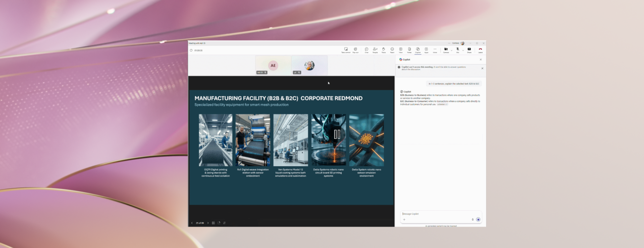The width and height of the screenshot is (644, 248).
Task: Click the Copilot logo in panel header
Action: click(401, 60)
